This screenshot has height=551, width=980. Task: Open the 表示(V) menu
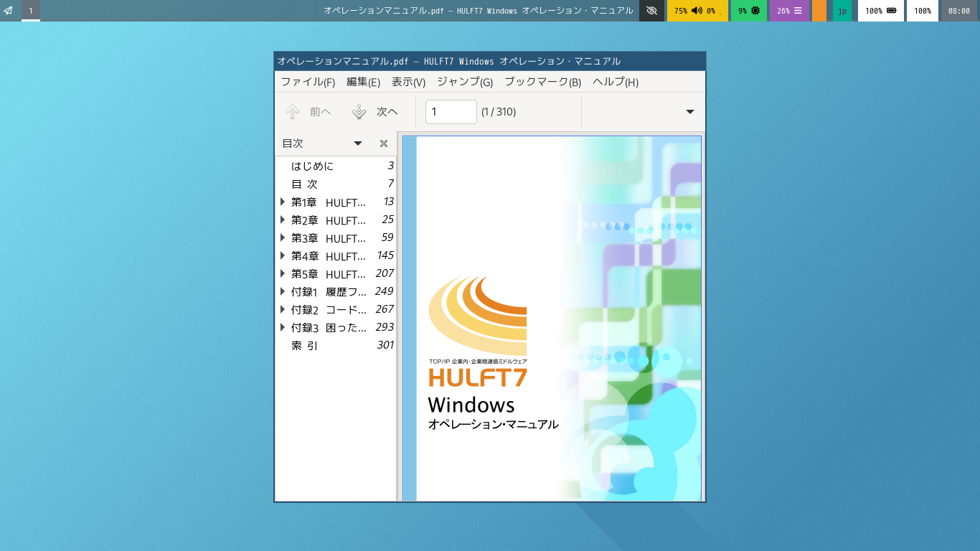tap(408, 82)
